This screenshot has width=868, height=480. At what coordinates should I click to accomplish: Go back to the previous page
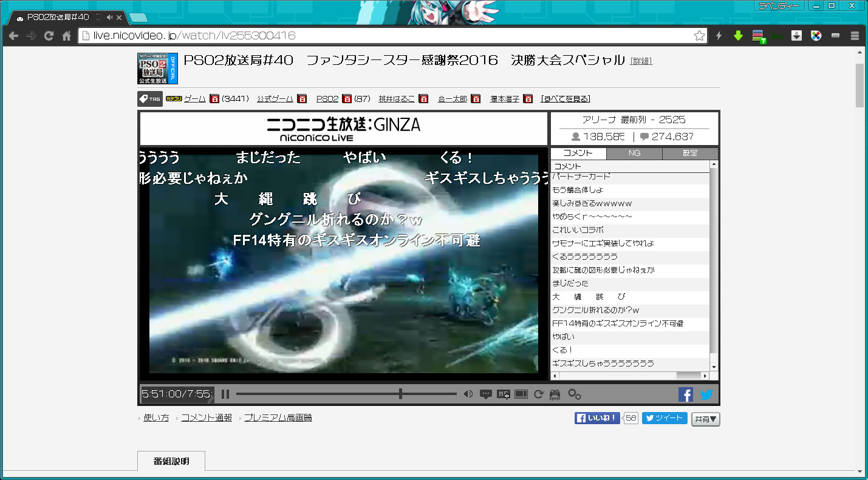[13, 36]
